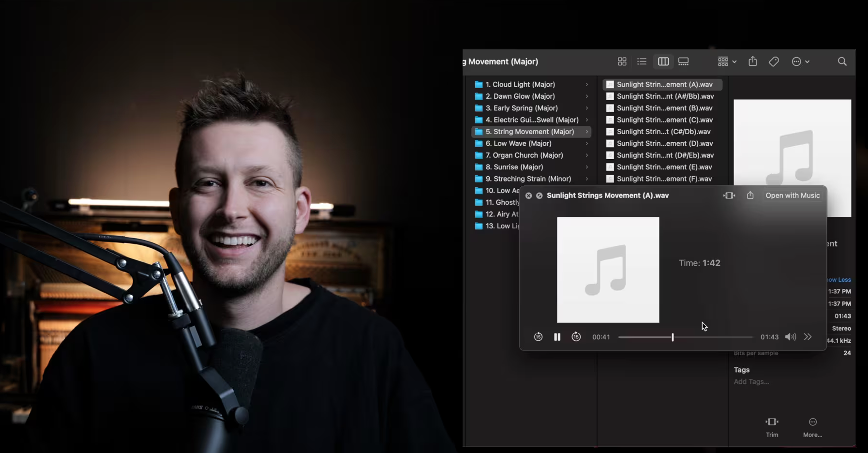Open folder 4. Electric Gui...Swell (Major)
Image resolution: width=868 pixels, height=453 pixels.
tap(531, 120)
